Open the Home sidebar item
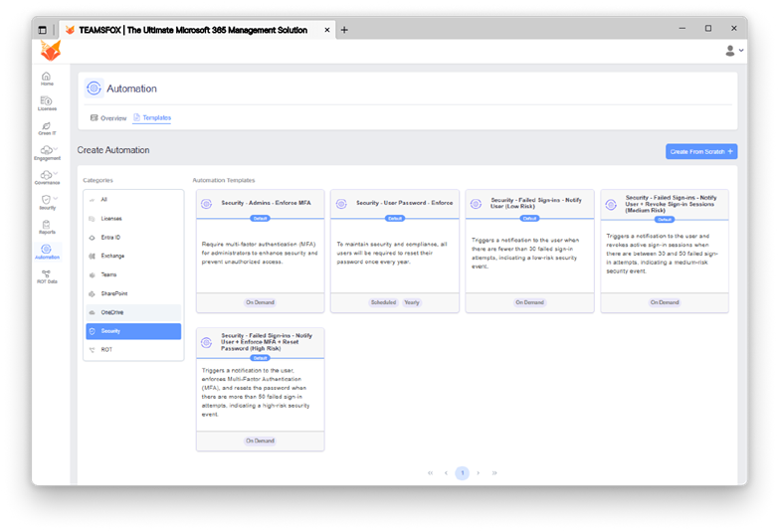Viewport: 779px width, 532px height. click(47, 79)
